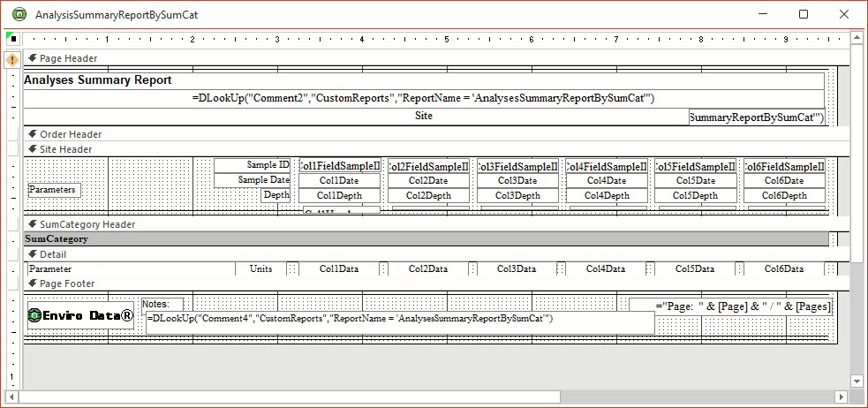
Task: Select the Enviro Data logo image
Action: pos(81,315)
